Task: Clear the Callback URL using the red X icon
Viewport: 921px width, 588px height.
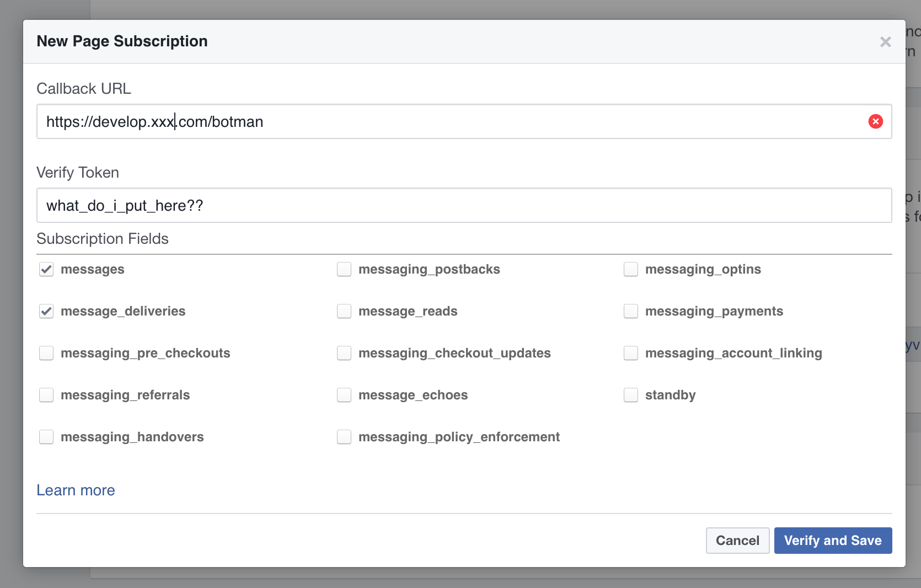Action: coord(876,121)
